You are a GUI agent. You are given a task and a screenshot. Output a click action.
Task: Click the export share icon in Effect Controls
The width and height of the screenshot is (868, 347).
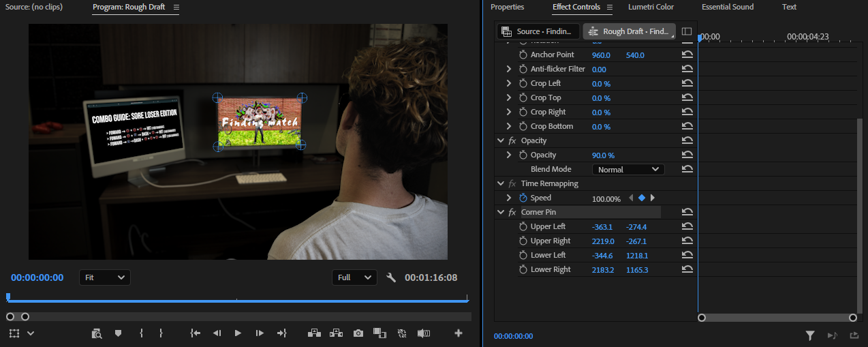[x=854, y=335]
